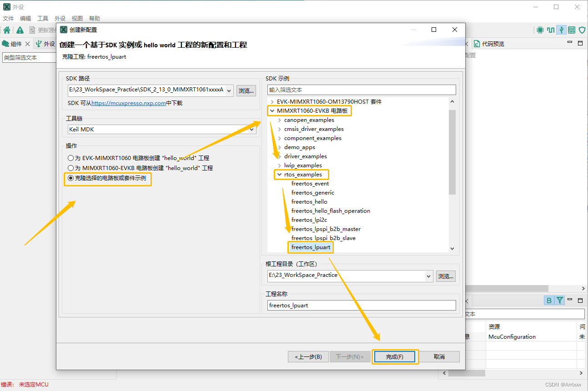The height and width of the screenshot is (391, 588).
Task: Click the USB icon on the 外设 tab
Action: click(39, 44)
